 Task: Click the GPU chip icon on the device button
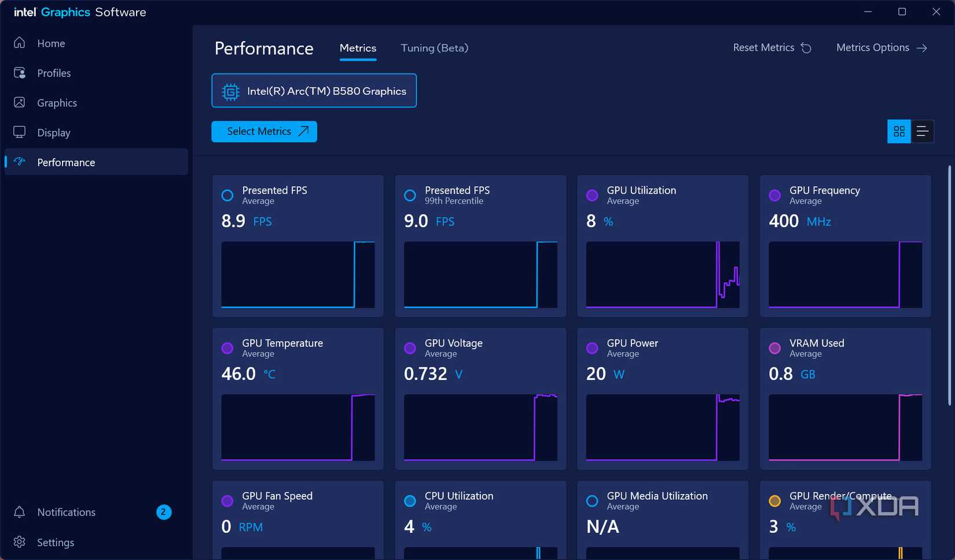[230, 91]
